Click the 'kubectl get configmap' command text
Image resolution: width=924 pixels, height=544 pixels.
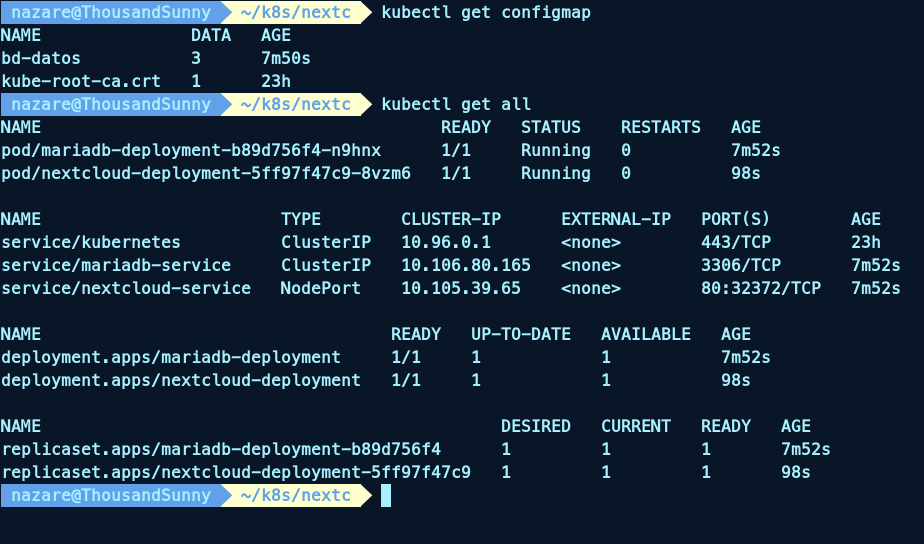click(x=485, y=13)
